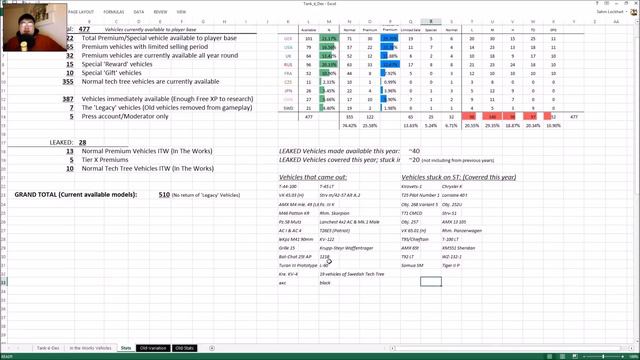
Task: Select column Y header
Action: click(x=574, y=21)
